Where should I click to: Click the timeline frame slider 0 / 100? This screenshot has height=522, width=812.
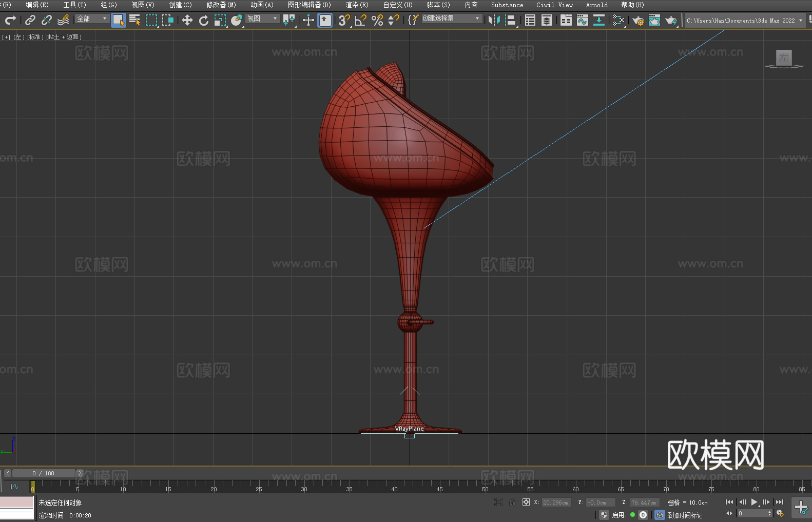coord(43,473)
